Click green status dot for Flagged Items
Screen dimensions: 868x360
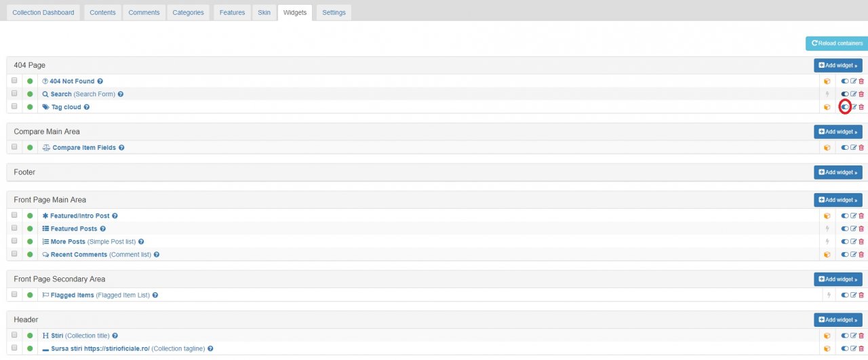(30, 296)
